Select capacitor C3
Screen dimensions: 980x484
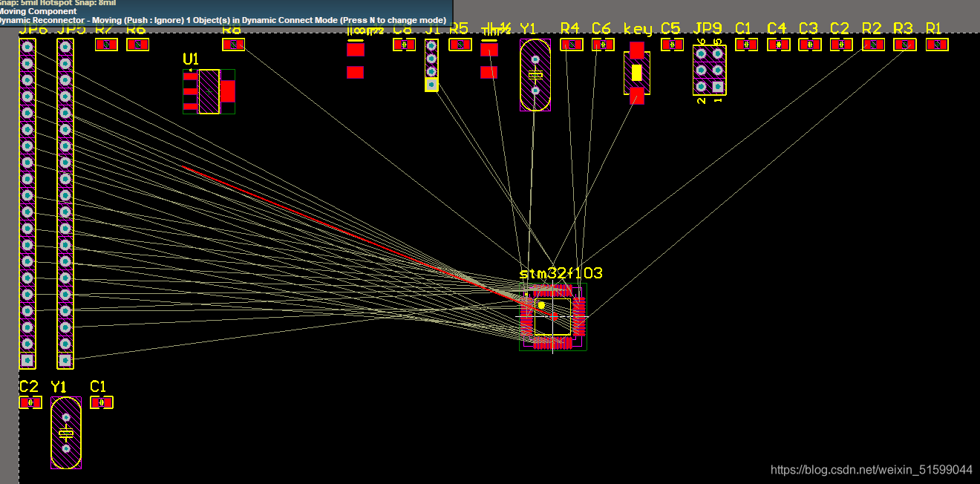[810, 45]
